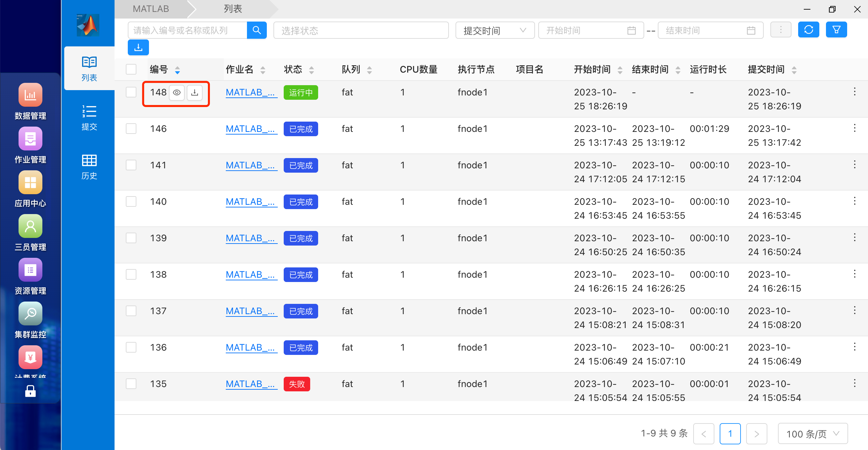View details of job 148 via eye icon

point(176,92)
